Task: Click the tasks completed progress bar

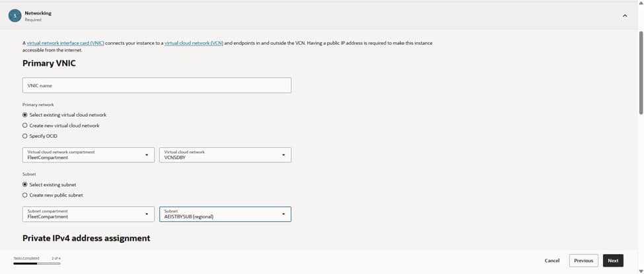Action: pos(37,263)
